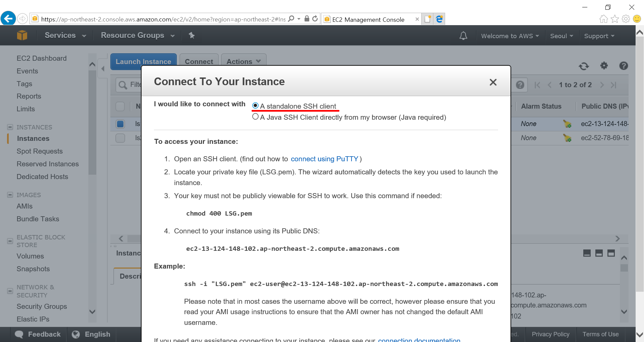Open the Support dropdown menu

pyautogui.click(x=599, y=36)
